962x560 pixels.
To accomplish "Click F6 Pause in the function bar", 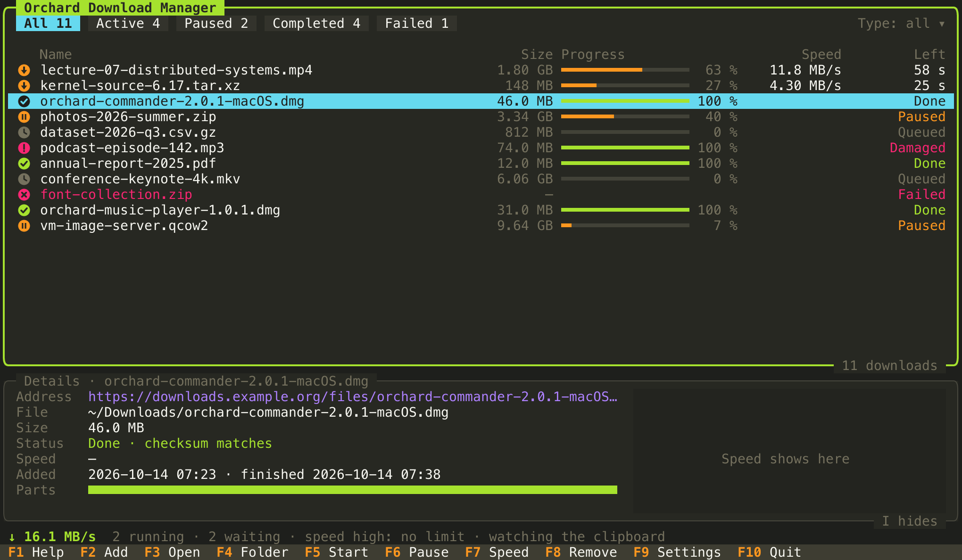I will 417,552.
